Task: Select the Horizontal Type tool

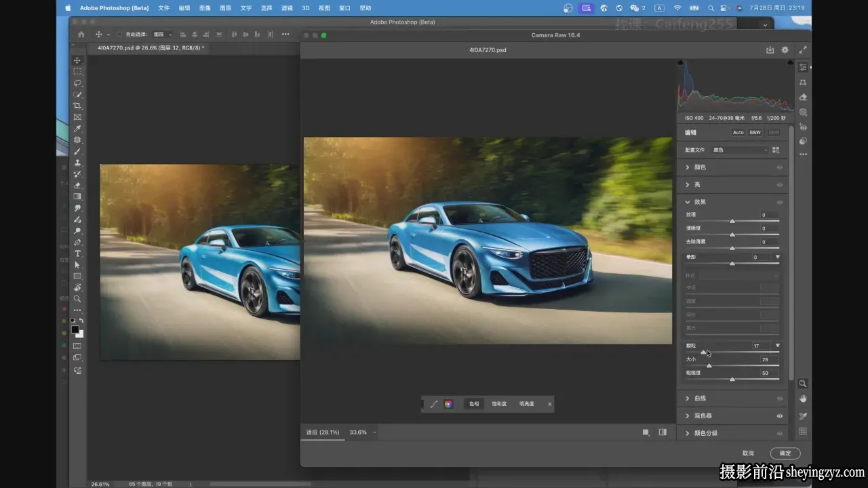Action: pos(77,253)
